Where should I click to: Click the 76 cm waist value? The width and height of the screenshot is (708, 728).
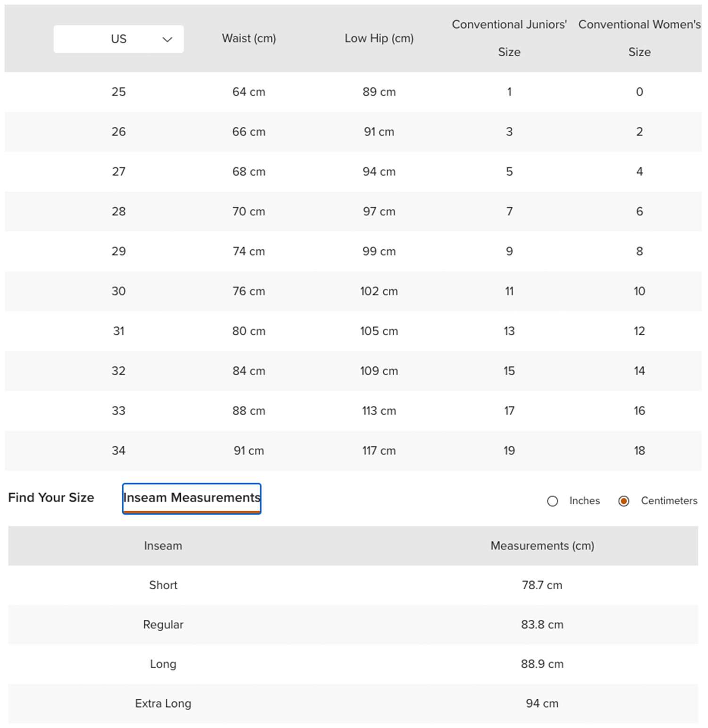[x=249, y=291]
